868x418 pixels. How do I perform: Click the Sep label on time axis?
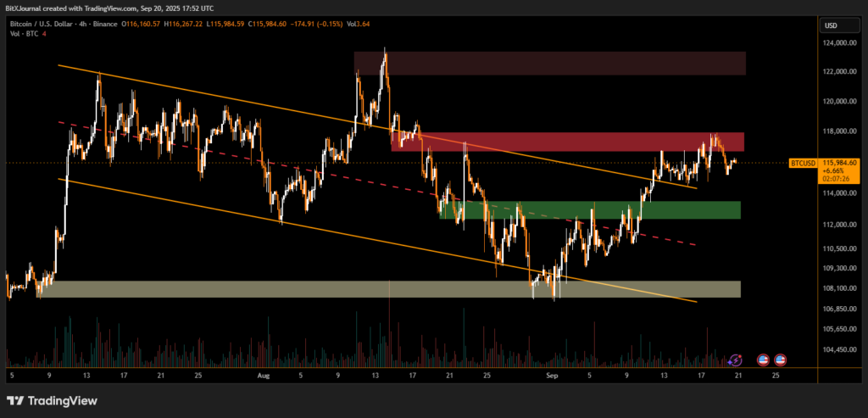[x=553, y=374]
